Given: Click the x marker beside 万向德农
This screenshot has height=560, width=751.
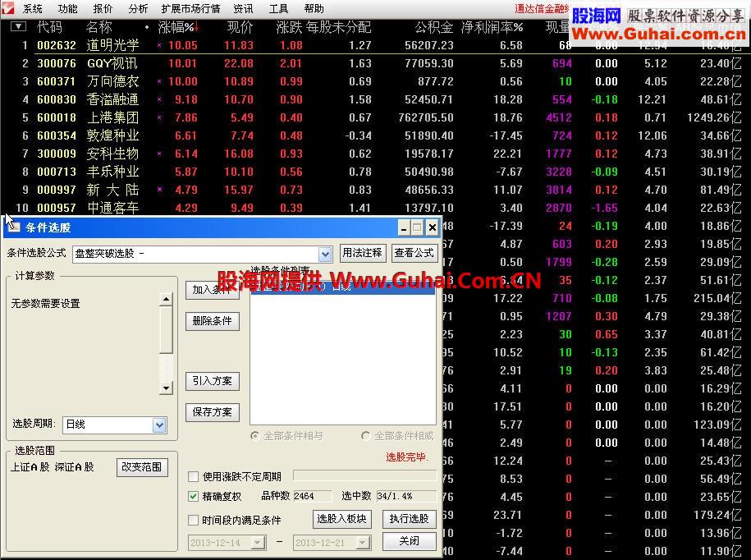Looking at the screenshot, I should [159, 81].
